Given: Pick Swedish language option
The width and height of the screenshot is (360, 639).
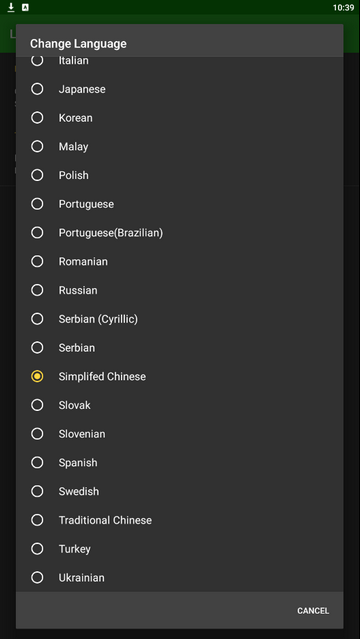Looking at the screenshot, I should click(x=179, y=491).
